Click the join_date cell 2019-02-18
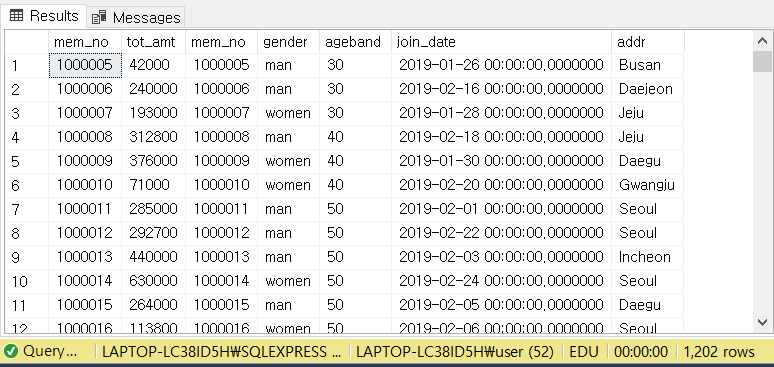Image resolution: width=774 pixels, height=367 pixels. [x=502, y=137]
